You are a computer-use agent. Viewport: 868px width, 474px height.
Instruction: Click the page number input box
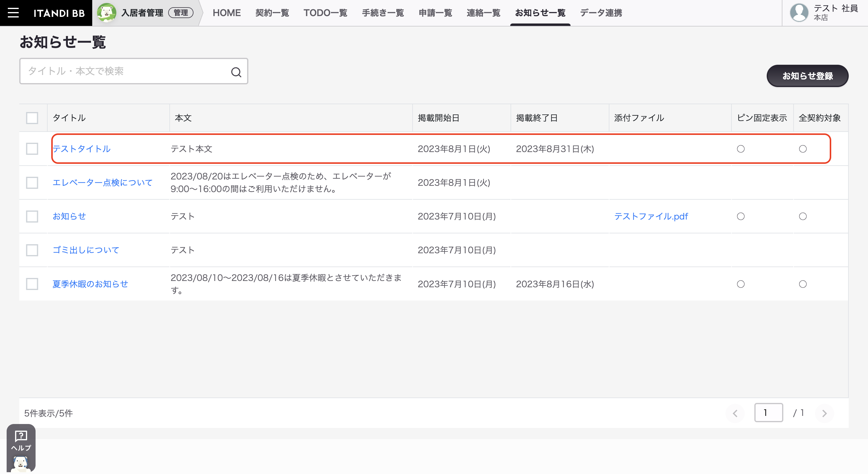(768, 412)
